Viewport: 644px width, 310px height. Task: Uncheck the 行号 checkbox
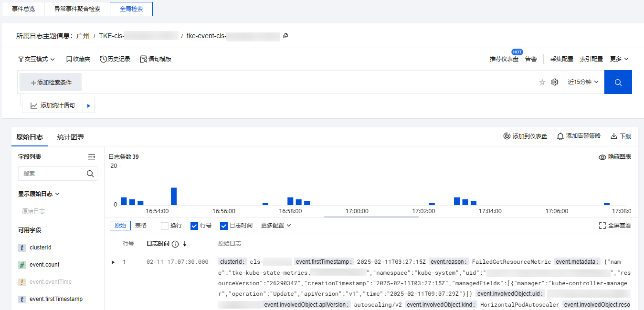[x=194, y=226]
